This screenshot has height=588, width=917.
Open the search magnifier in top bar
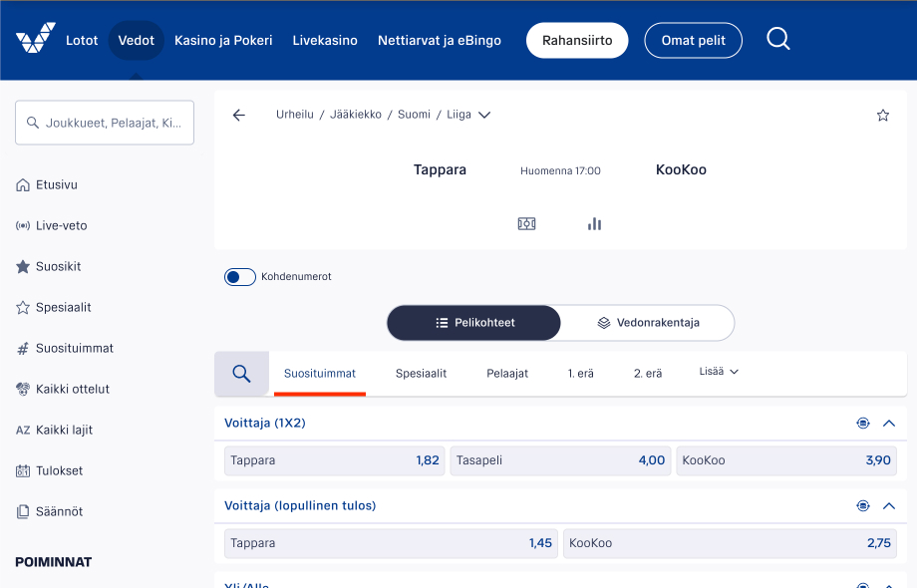[777, 39]
